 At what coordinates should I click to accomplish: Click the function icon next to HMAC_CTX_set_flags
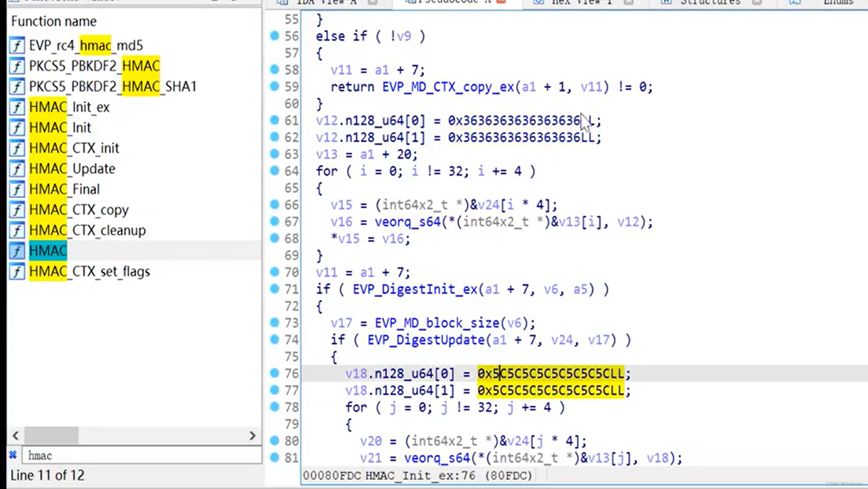(17, 271)
